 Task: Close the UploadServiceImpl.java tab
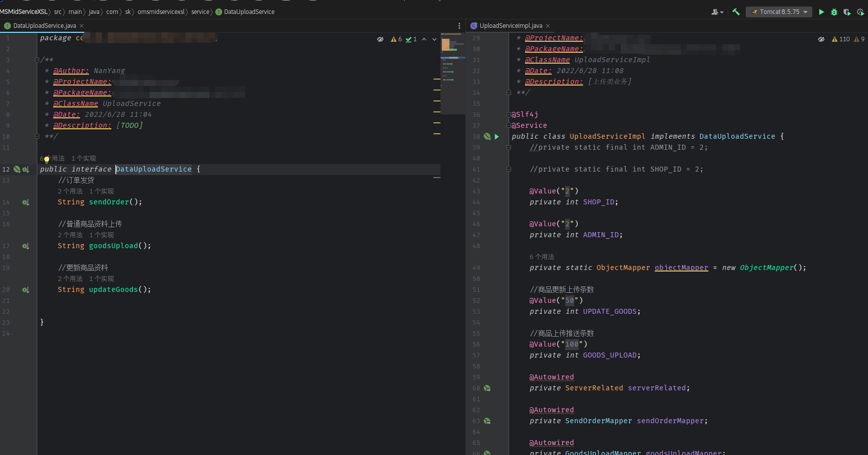[x=548, y=26]
